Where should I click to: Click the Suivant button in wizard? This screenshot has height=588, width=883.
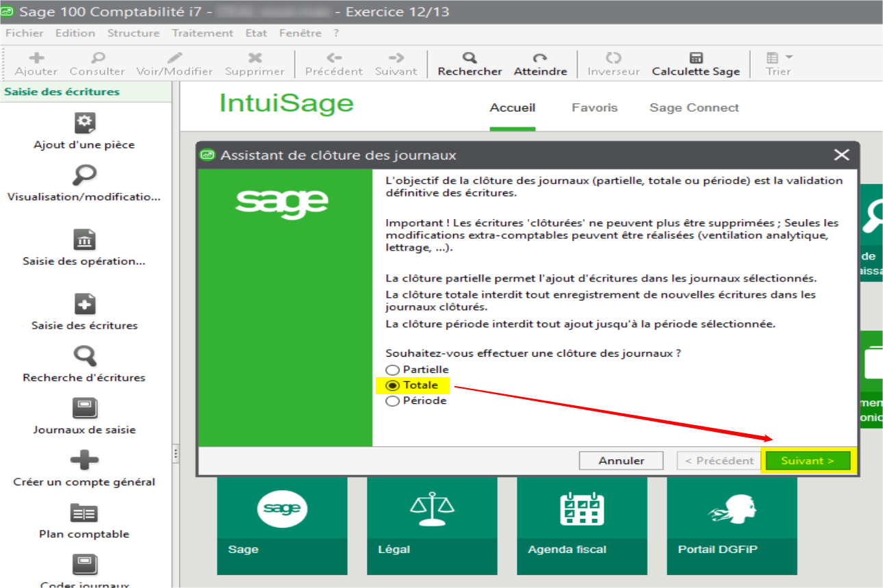pos(807,461)
